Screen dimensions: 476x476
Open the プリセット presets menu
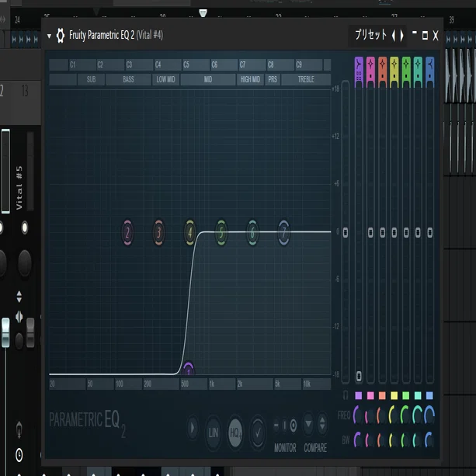click(370, 35)
